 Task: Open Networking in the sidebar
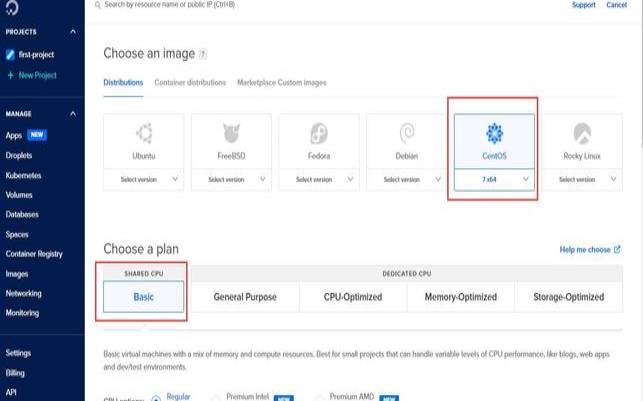[23, 293]
